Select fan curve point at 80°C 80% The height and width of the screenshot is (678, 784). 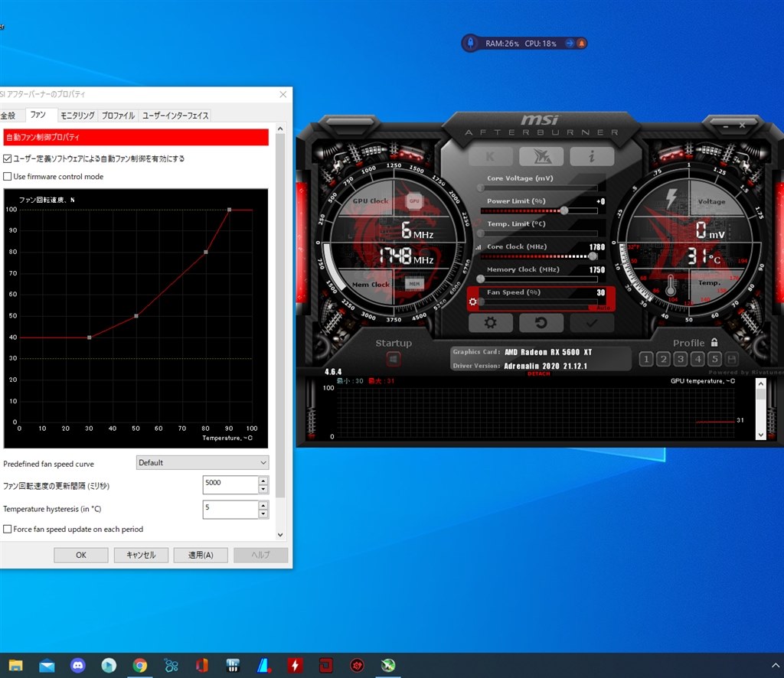point(206,252)
